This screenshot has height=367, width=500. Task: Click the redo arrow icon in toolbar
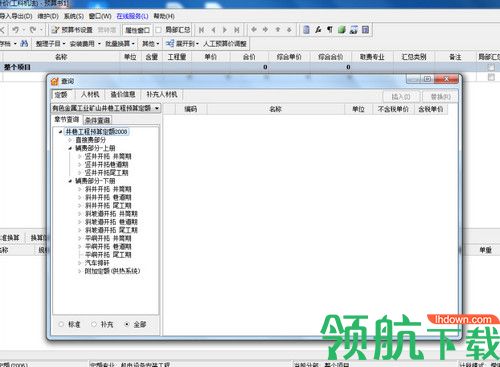(33, 30)
